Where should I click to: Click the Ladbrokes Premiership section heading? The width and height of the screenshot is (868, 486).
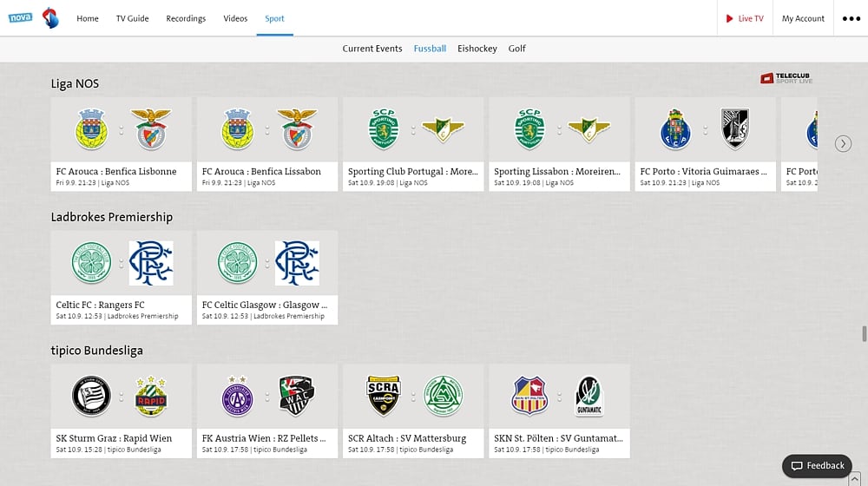112,217
